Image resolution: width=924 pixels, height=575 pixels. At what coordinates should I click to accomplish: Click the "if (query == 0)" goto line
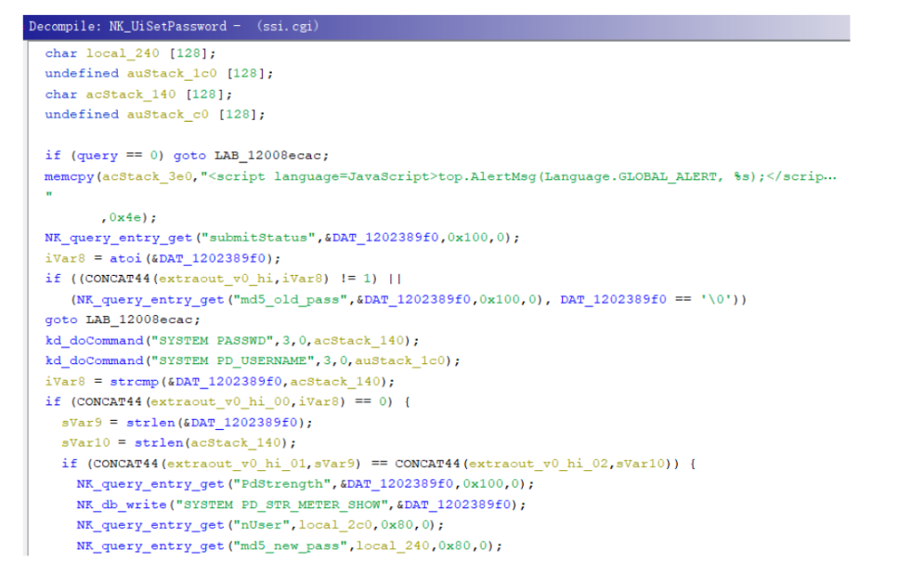[x=187, y=156]
